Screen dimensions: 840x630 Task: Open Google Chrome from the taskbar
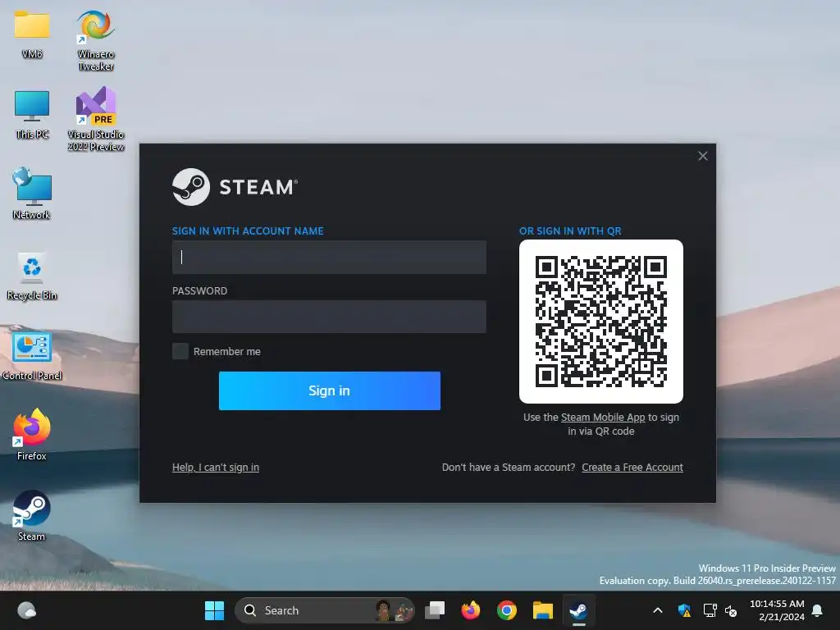tap(506, 610)
